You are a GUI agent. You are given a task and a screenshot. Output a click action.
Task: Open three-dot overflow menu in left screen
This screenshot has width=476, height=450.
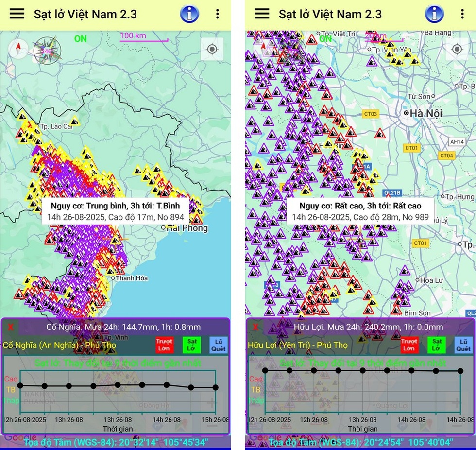coord(217,14)
